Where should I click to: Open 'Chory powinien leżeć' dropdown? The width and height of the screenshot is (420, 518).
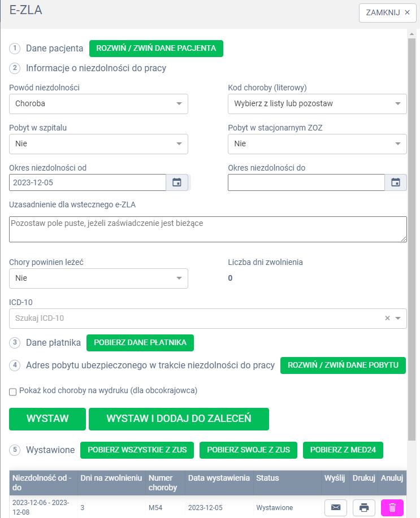tap(98, 278)
